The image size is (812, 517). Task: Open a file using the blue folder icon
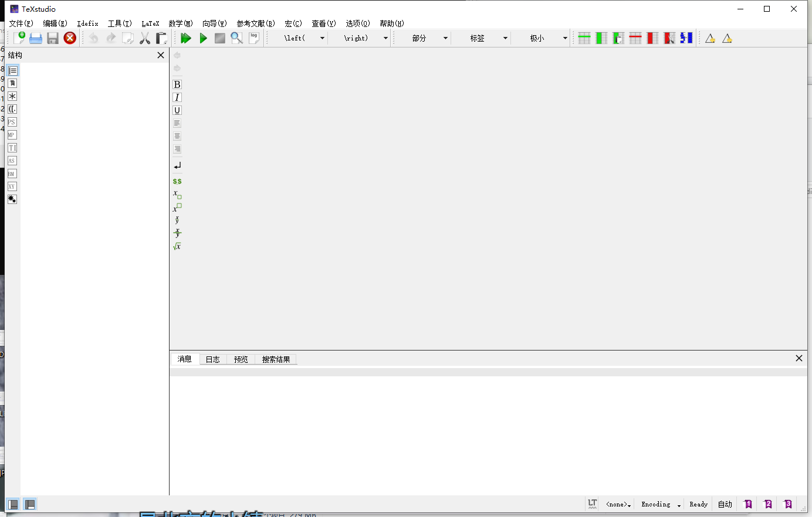[x=36, y=38]
